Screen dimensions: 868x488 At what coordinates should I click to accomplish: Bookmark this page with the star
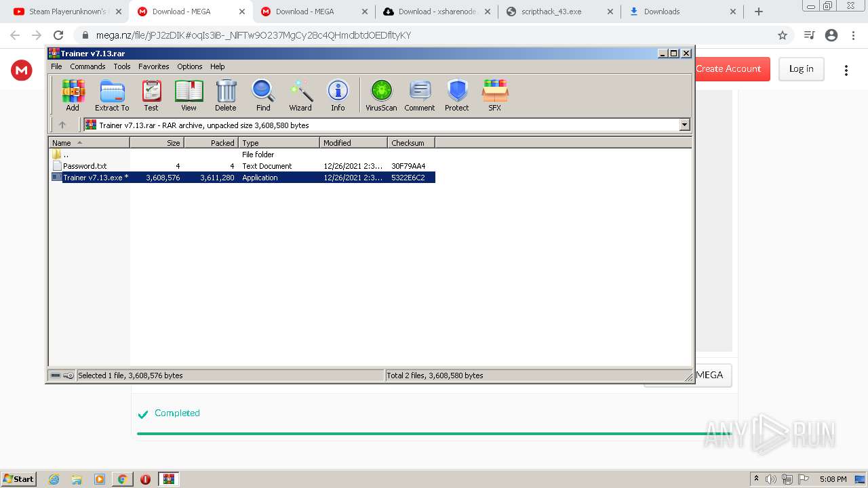783,35
